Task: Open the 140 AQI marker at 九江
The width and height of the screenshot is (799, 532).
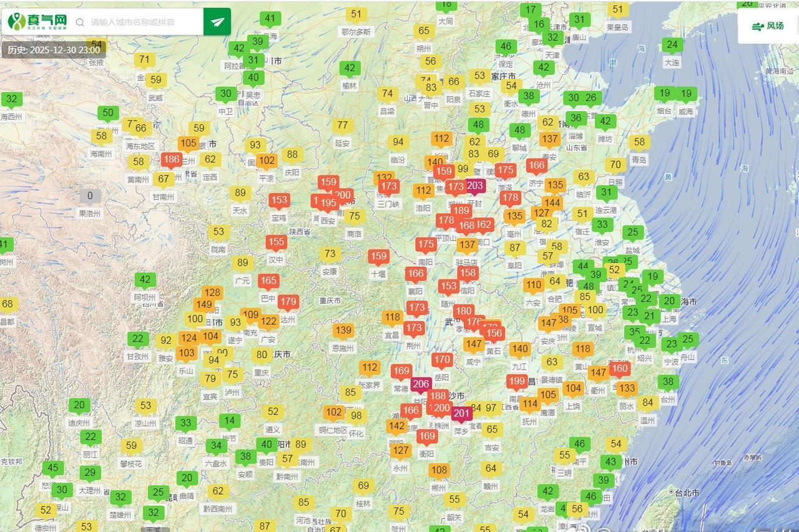Action: tap(519, 349)
